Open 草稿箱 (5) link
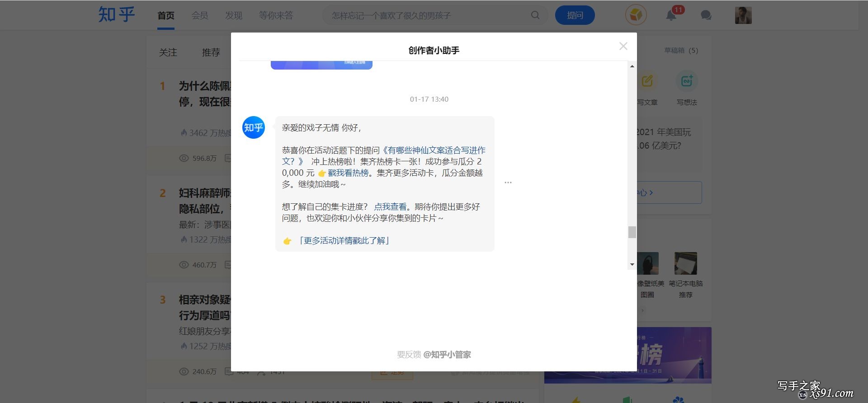The image size is (868, 403). tap(681, 51)
